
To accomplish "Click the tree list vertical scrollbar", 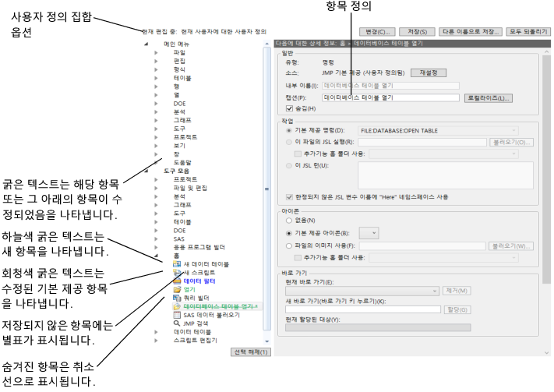I will coord(266,189).
